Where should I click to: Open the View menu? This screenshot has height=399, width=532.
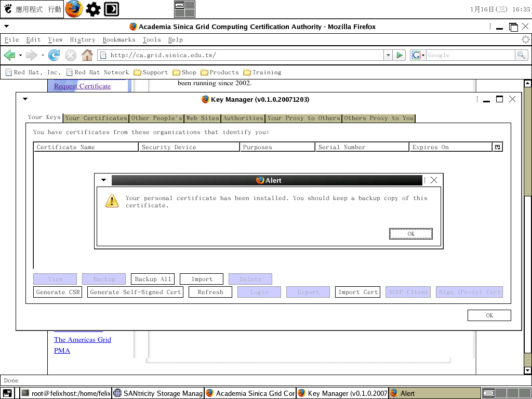(55, 39)
